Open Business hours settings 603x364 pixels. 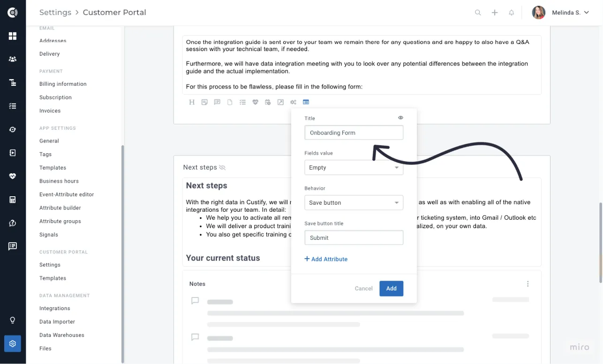[x=59, y=181]
